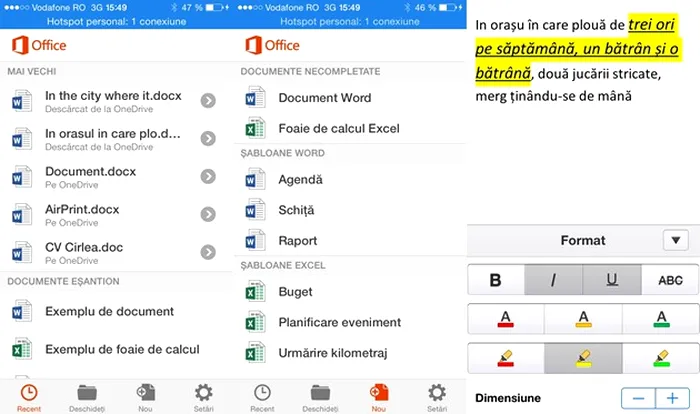
Task: Toggle italic formatting
Action: [554, 280]
